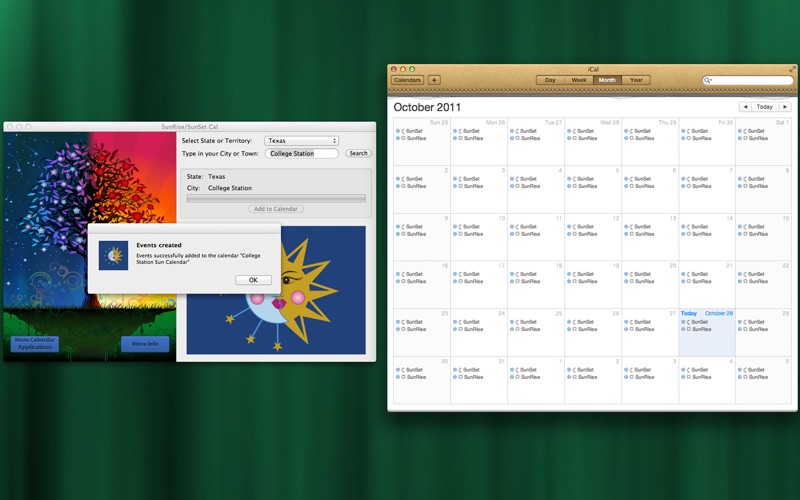Click the More Info button

point(145,344)
